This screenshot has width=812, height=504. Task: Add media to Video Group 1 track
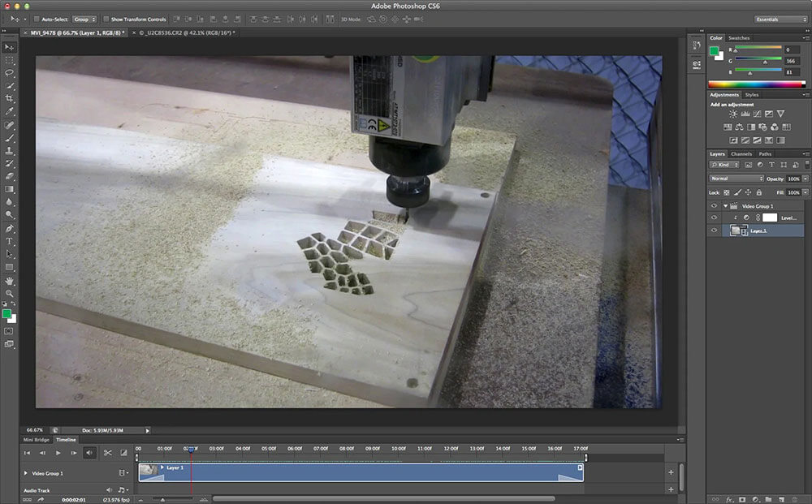671,472
